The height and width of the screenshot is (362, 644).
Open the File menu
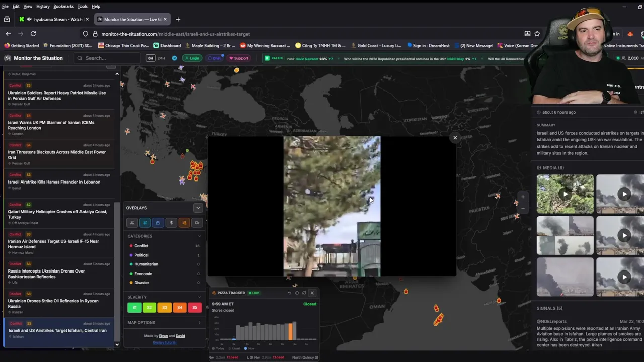click(x=5, y=6)
